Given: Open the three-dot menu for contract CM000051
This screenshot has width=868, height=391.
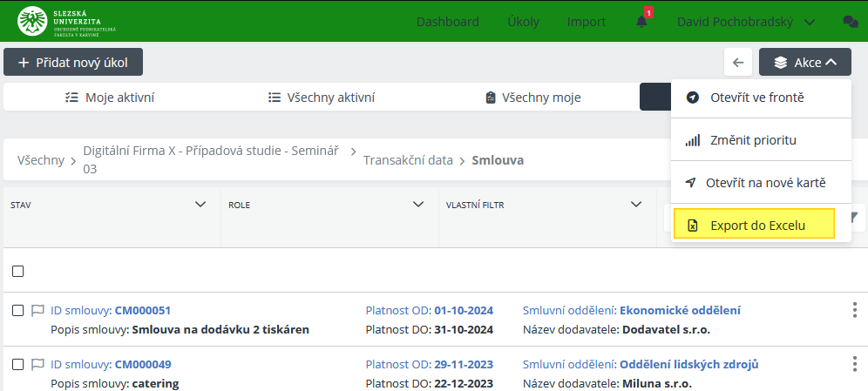Looking at the screenshot, I should click(x=854, y=310).
